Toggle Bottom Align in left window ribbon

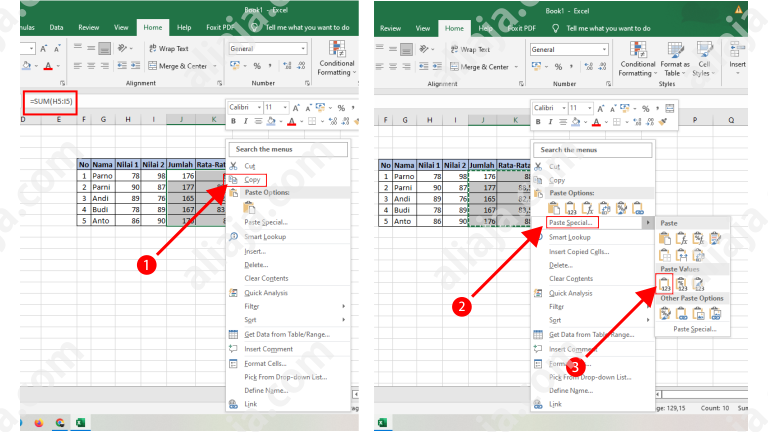pos(104,48)
